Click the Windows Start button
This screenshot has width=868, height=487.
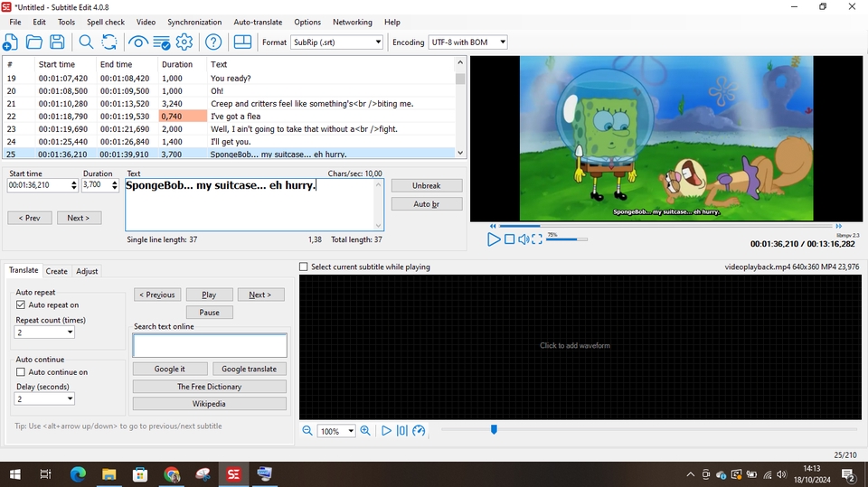[x=15, y=474]
